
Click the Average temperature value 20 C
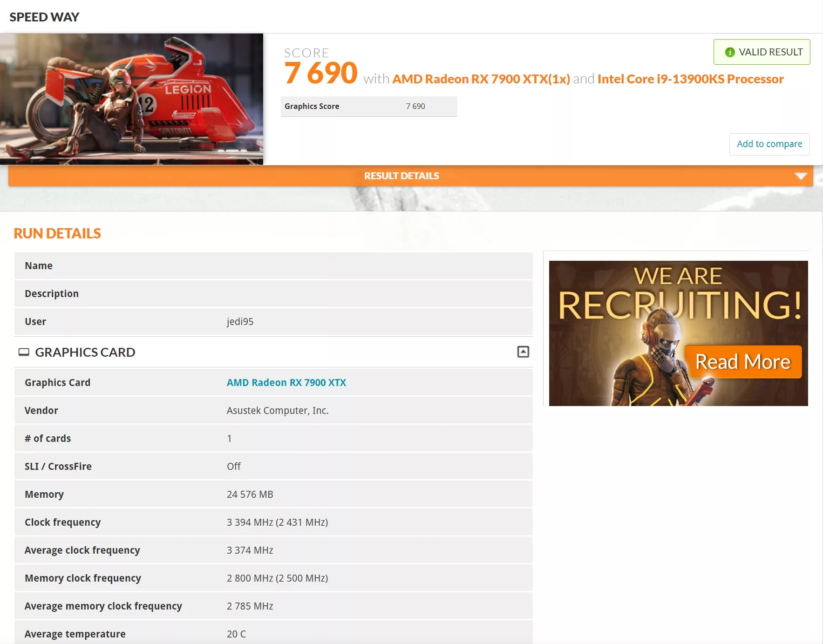click(236, 634)
